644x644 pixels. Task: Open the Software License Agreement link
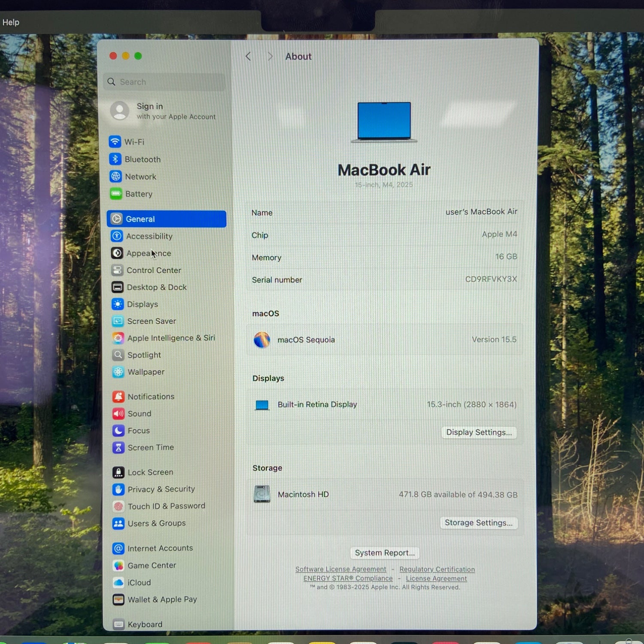click(x=341, y=569)
